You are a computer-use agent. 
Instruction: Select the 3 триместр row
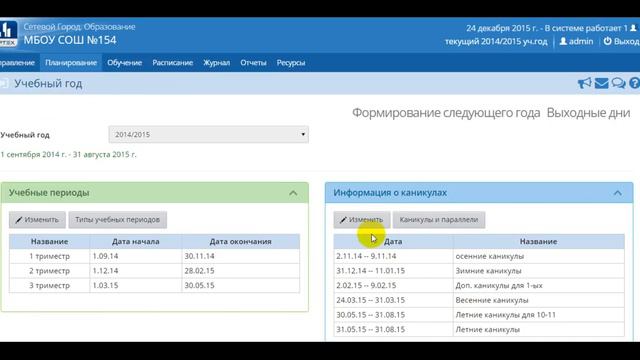point(154,286)
